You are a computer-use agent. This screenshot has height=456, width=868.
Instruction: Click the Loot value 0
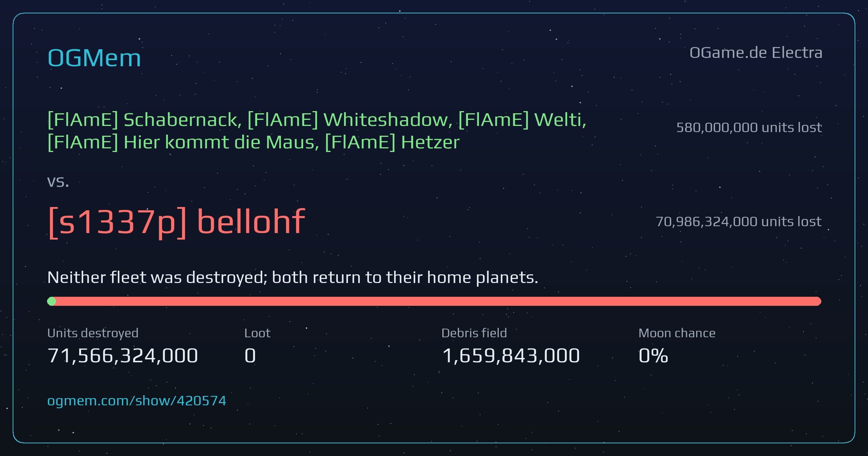click(250, 356)
